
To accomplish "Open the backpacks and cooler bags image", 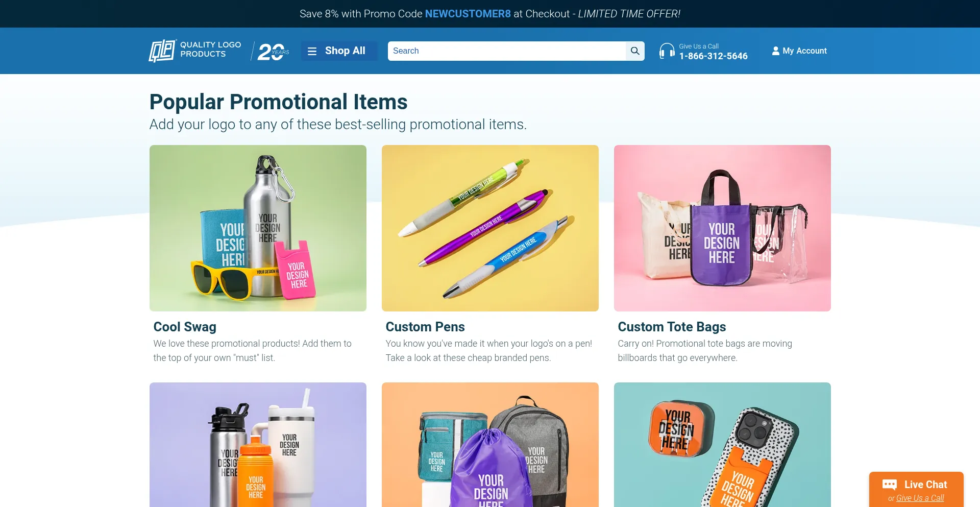I will pos(490,445).
